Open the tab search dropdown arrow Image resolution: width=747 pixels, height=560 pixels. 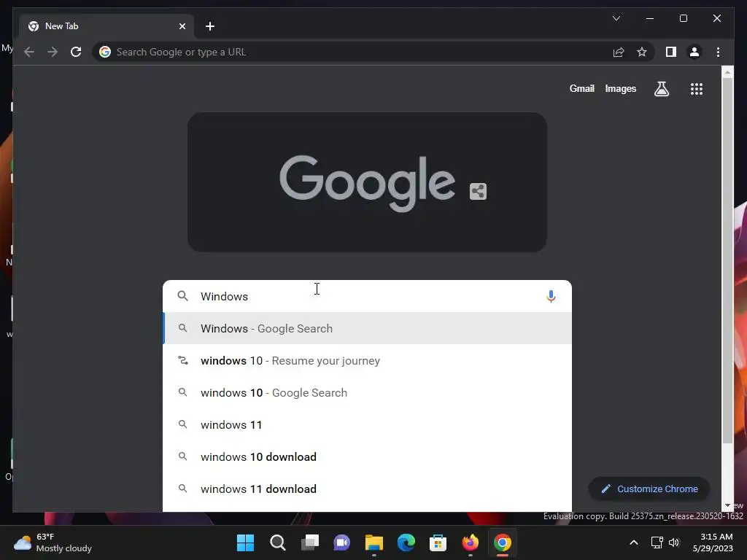(616, 18)
